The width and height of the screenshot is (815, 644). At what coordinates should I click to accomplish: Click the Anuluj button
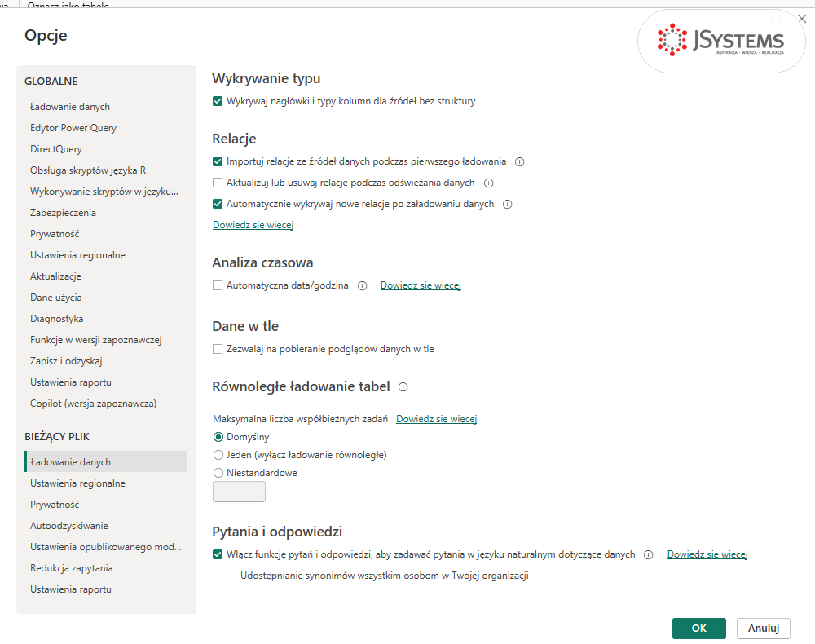click(x=764, y=629)
